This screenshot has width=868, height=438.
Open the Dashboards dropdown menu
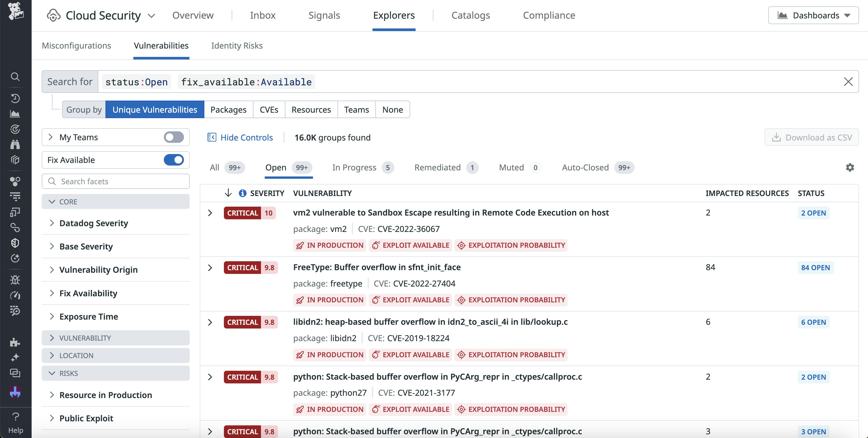tap(813, 15)
